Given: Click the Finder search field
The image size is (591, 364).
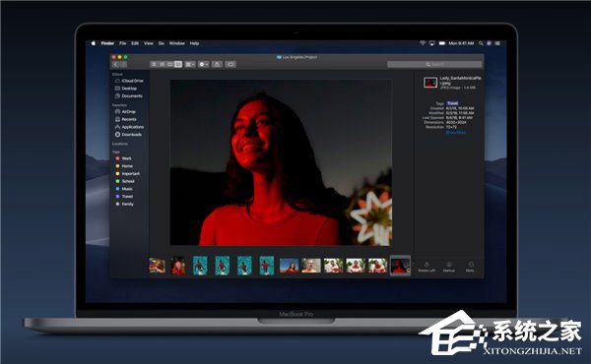Looking at the screenshot, I should (434, 64).
